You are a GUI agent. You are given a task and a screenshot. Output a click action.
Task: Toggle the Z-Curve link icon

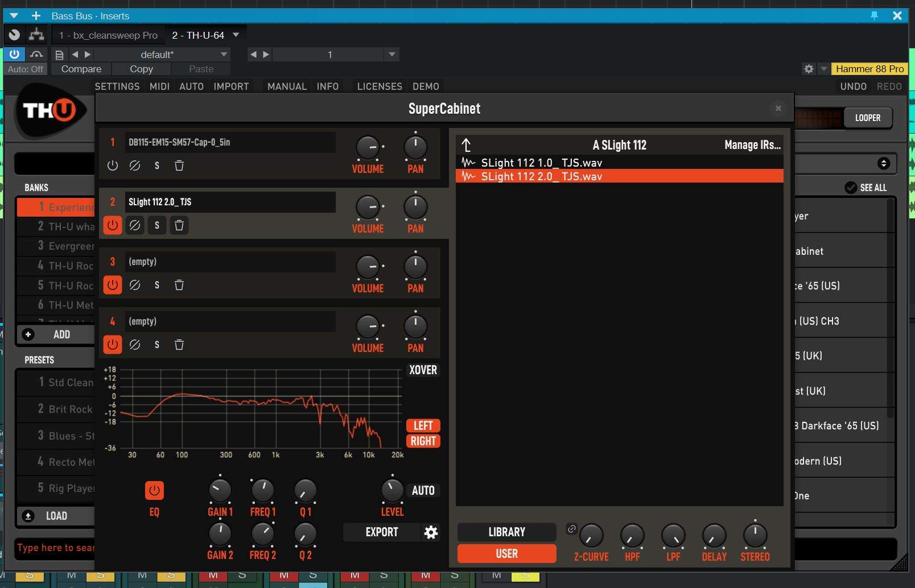572,529
